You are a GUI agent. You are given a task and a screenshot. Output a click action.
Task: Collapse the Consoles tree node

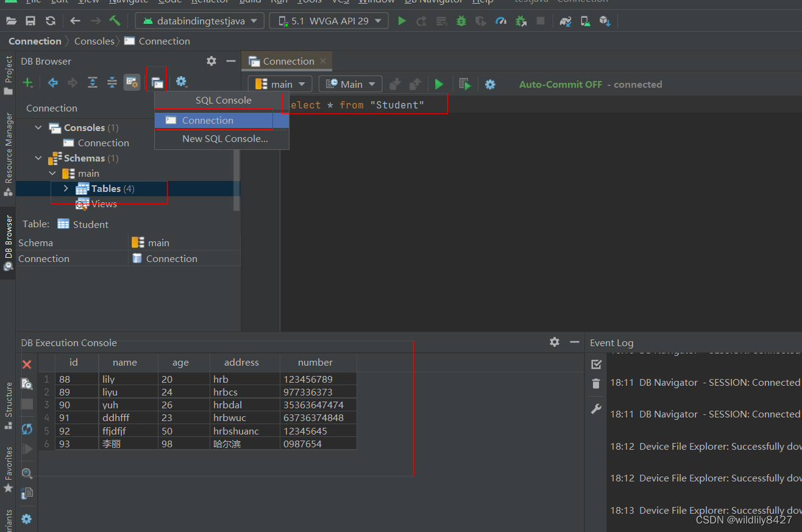pos(39,127)
